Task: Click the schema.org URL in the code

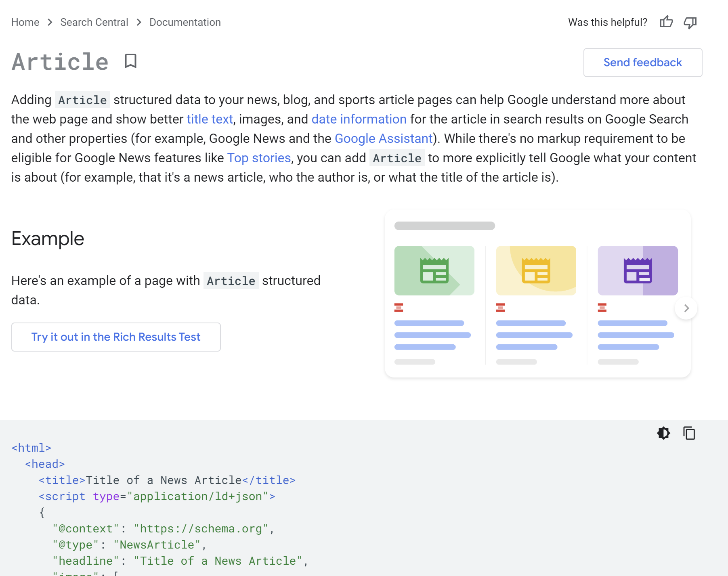Action: (201, 528)
